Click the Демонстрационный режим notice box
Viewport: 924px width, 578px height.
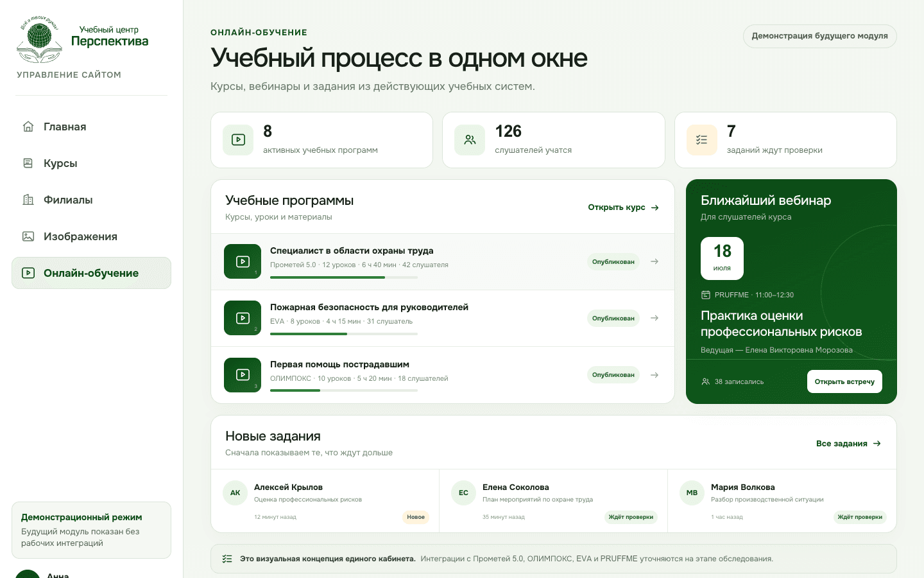coord(91,530)
